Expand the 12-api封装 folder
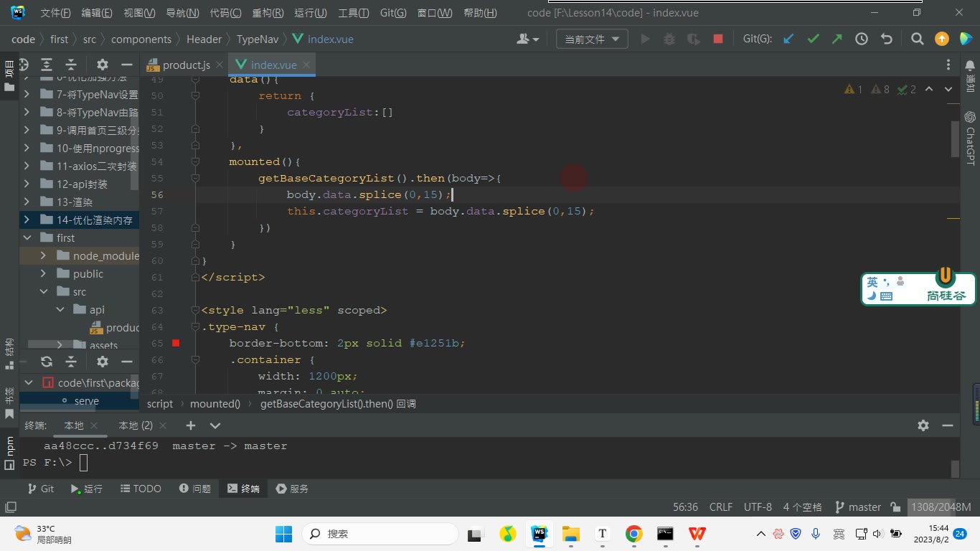This screenshot has height=551, width=980. pyautogui.click(x=27, y=184)
